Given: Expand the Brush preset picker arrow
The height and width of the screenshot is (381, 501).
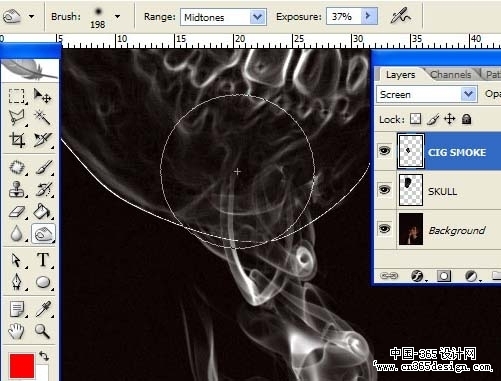Looking at the screenshot, I should (x=117, y=16).
